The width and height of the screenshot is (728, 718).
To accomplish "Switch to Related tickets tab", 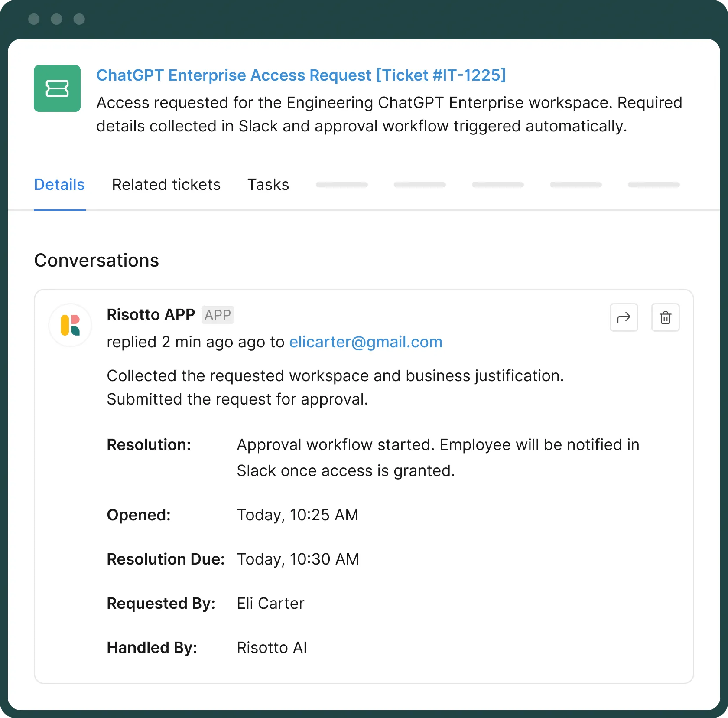I will pos(166,185).
